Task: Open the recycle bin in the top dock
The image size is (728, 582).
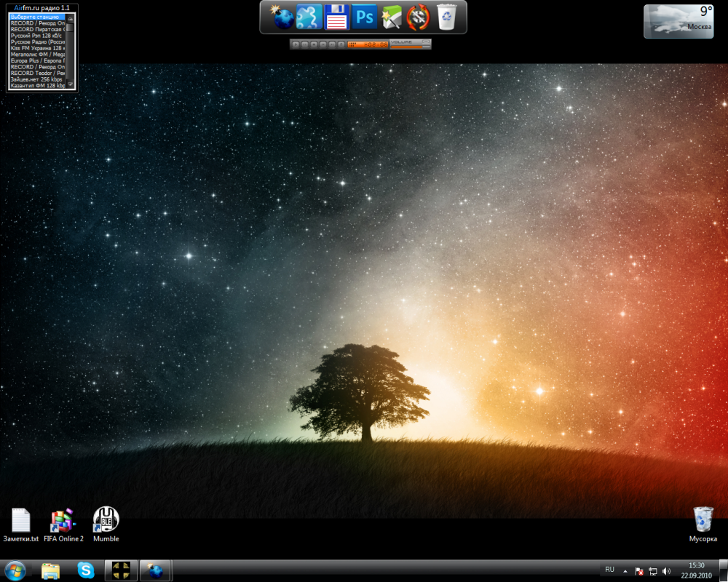Action: click(446, 17)
